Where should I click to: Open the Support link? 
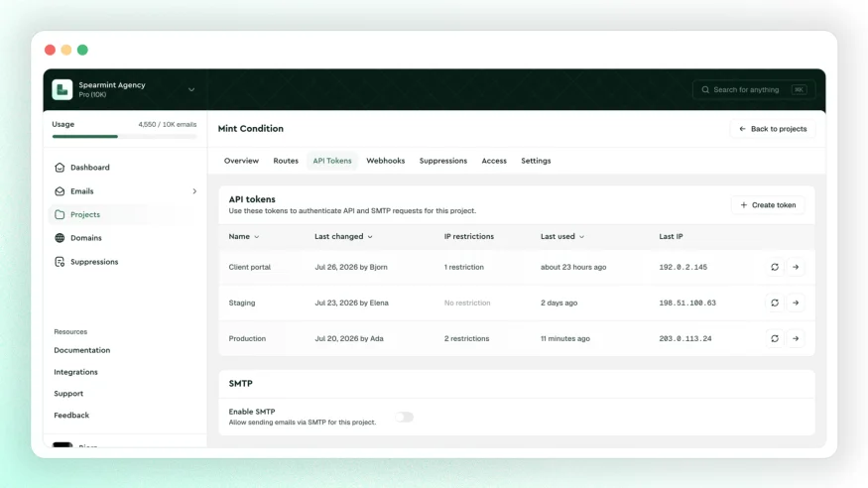pyautogui.click(x=68, y=394)
